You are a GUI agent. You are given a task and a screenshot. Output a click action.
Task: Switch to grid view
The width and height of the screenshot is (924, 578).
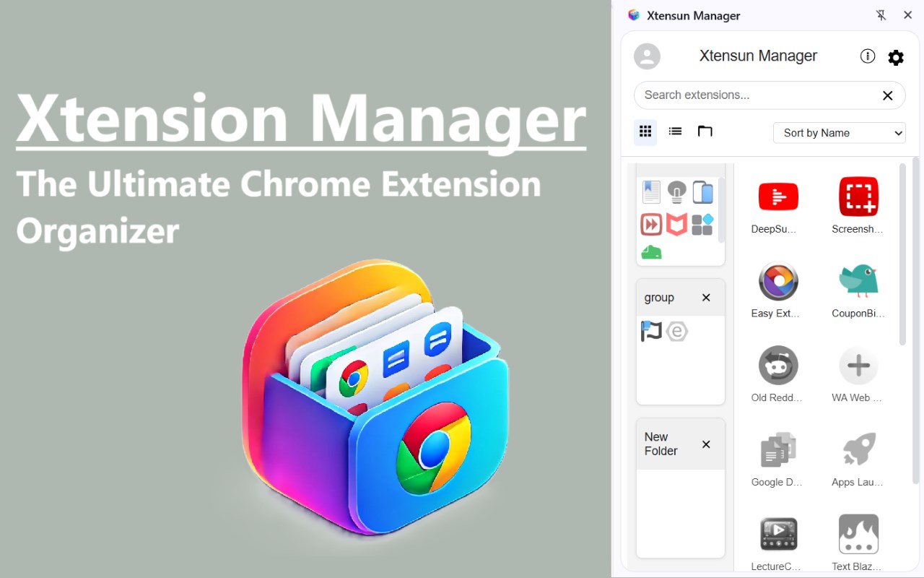pos(645,131)
